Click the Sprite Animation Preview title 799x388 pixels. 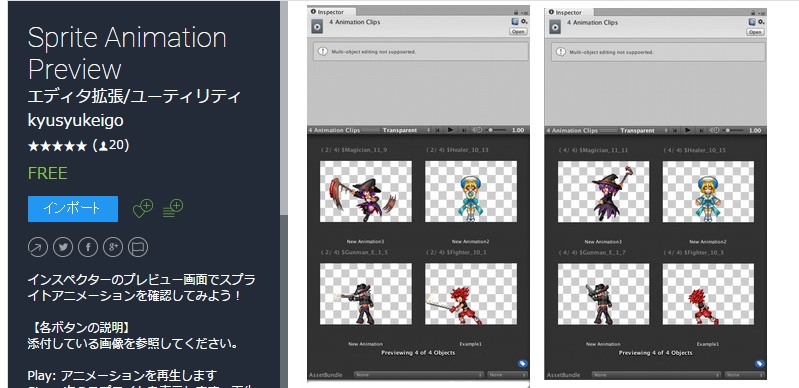point(127,53)
